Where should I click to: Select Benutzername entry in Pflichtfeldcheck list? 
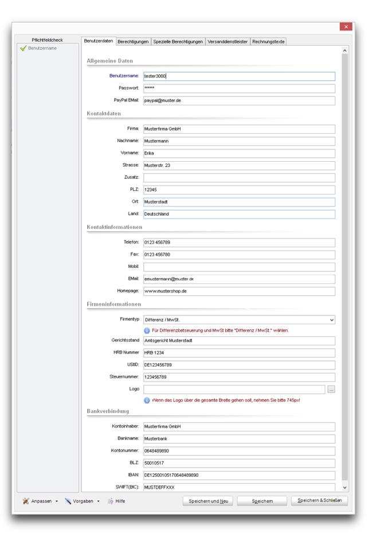[x=42, y=48]
